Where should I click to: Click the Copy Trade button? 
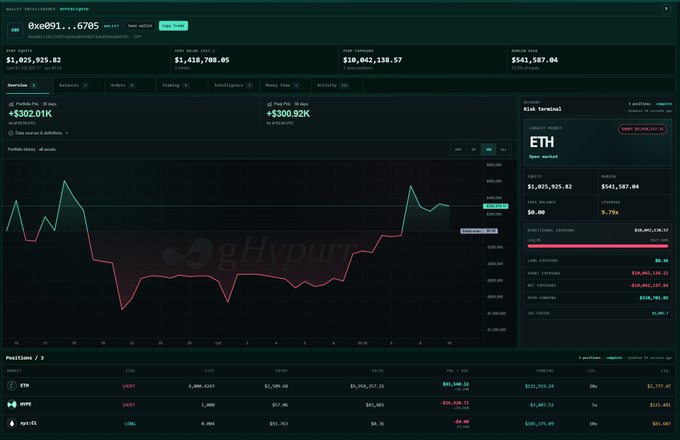tap(173, 26)
